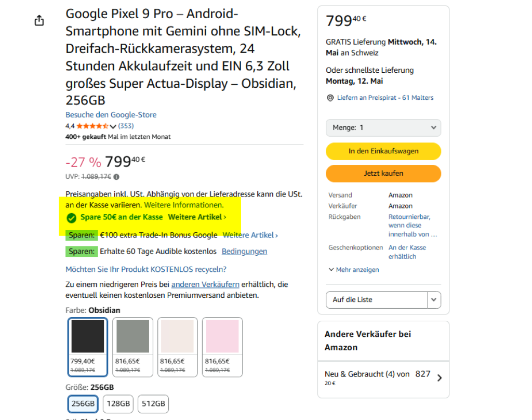Screen dimensions: 532x420
Task: Click the location pin delivery icon
Action: coord(330,98)
